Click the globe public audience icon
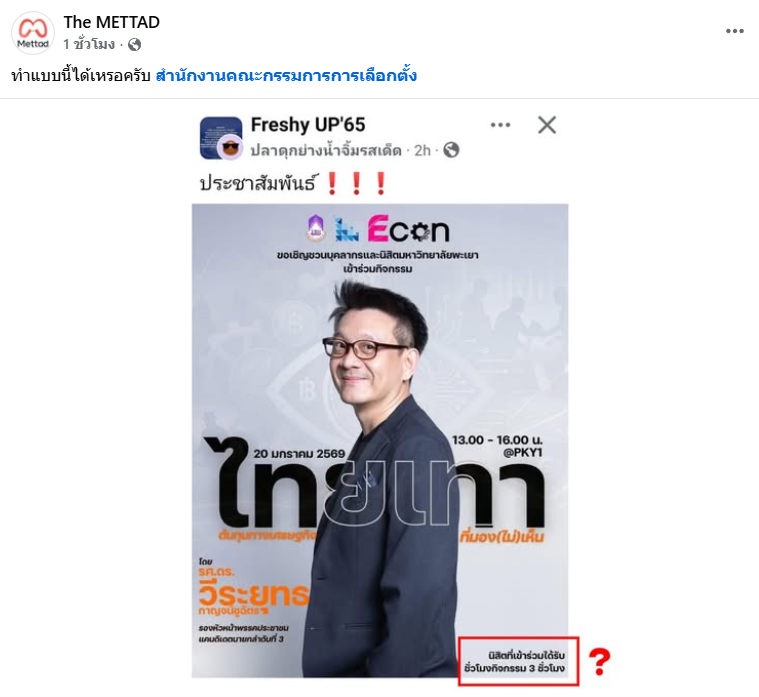Screen dimensions: 759x697 [x=134, y=45]
